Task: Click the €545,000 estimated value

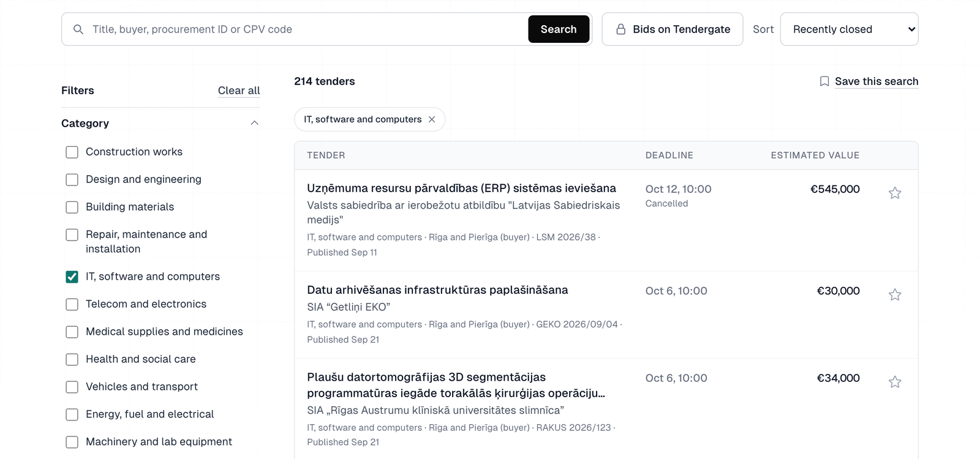Action: 835,189
